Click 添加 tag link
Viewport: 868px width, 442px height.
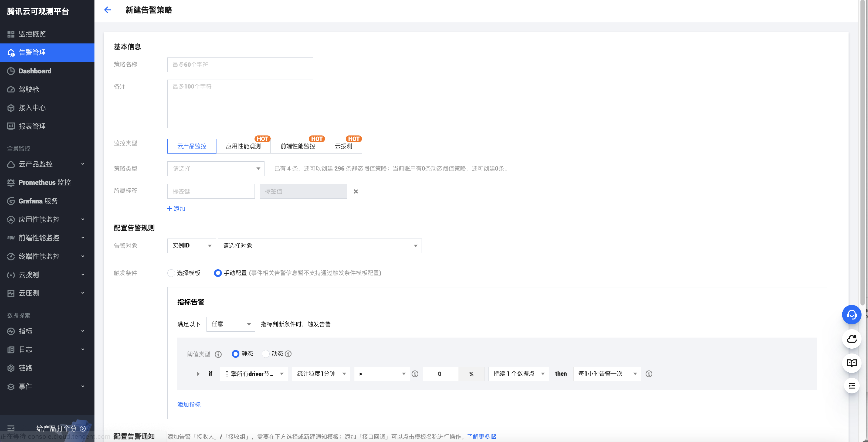click(176, 209)
